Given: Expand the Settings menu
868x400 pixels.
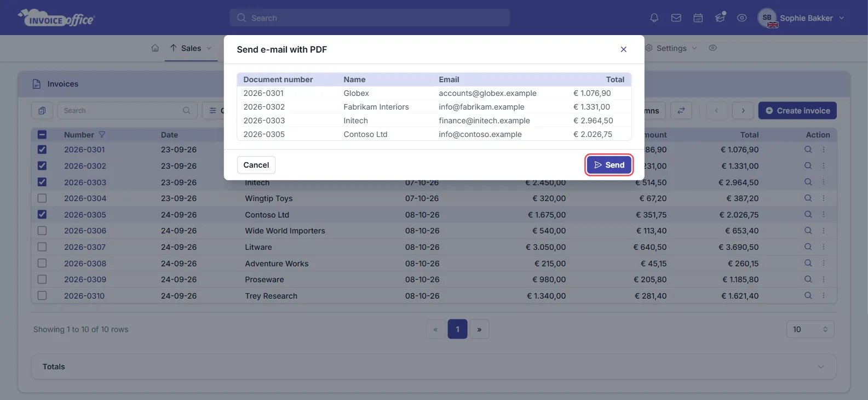Looking at the screenshot, I should pos(671,48).
